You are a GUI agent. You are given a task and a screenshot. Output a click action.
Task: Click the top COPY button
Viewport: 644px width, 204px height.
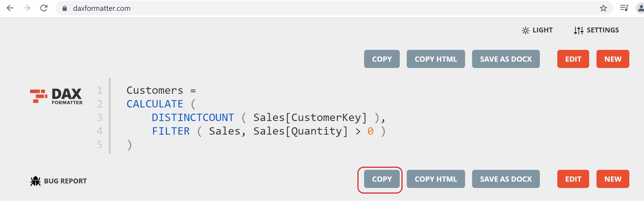pyautogui.click(x=382, y=59)
